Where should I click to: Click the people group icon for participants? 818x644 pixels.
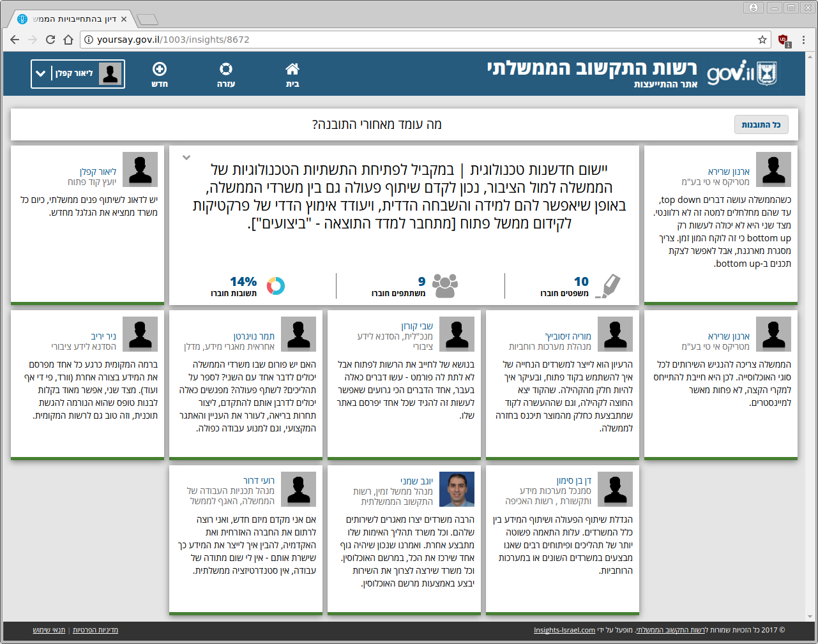445,286
